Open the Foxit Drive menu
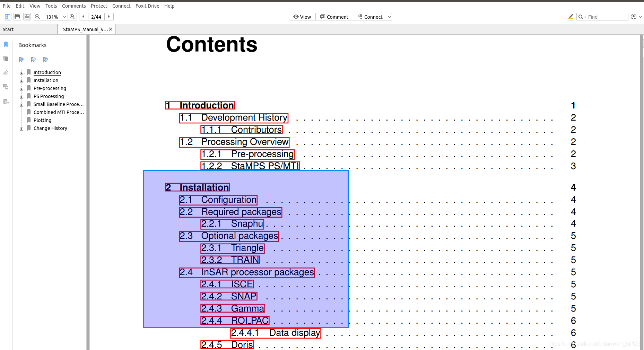Screen dimensions: 644x350 pyautogui.click(x=147, y=6)
